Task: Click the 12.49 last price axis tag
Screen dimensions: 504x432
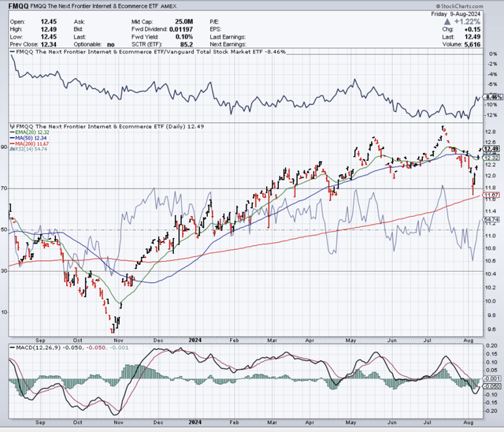Action: coord(491,149)
